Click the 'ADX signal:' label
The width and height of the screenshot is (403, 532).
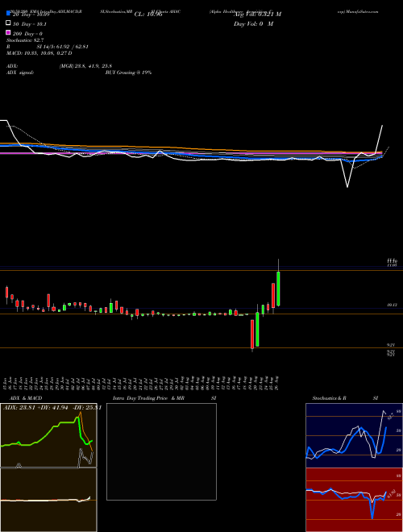coord(20,73)
